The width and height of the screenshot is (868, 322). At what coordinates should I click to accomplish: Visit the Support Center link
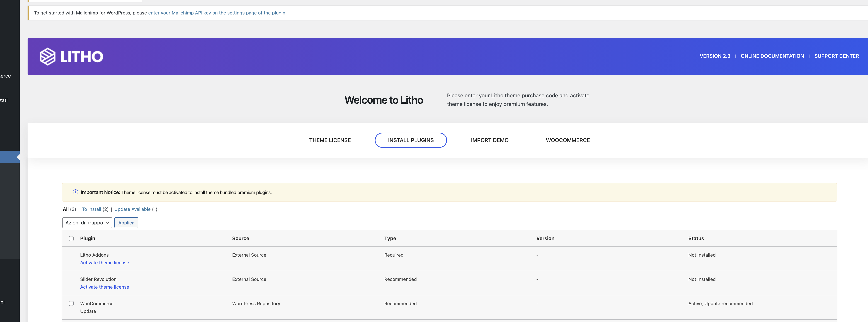pyautogui.click(x=836, y=56)
